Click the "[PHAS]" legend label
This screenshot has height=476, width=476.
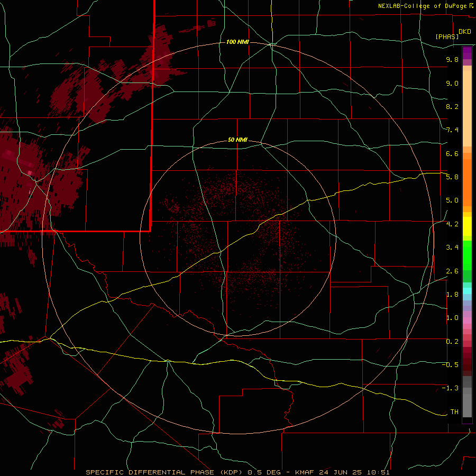447,36
